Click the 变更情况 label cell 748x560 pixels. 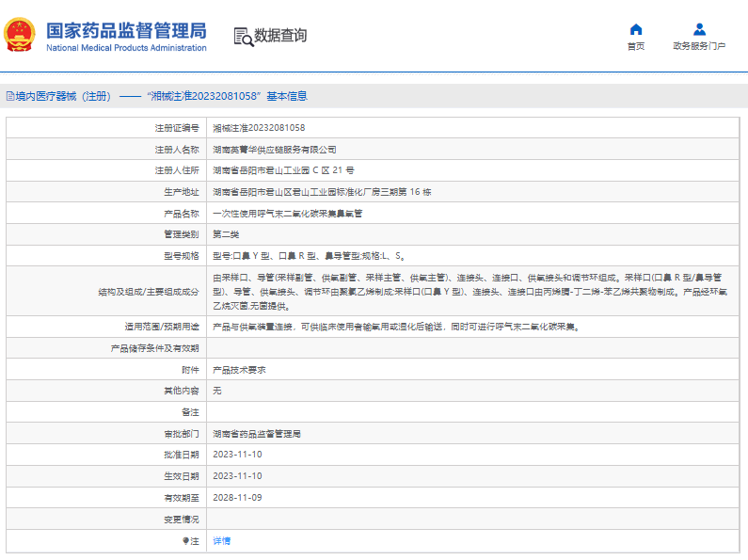click(106, 519)
